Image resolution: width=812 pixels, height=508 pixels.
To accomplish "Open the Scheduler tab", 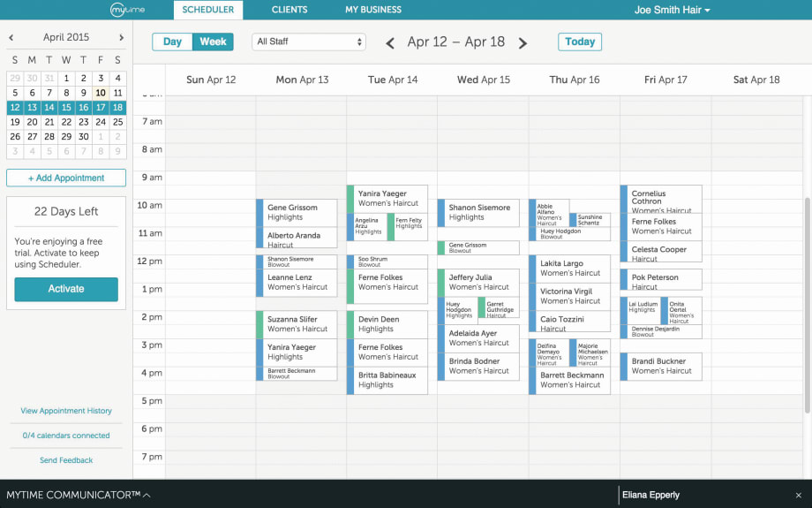I will click(208, 10).
